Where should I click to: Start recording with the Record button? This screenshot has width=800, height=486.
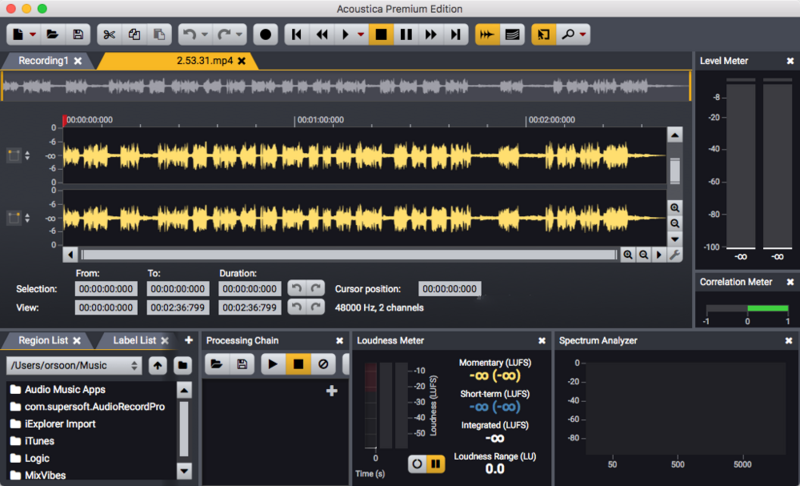265,34
